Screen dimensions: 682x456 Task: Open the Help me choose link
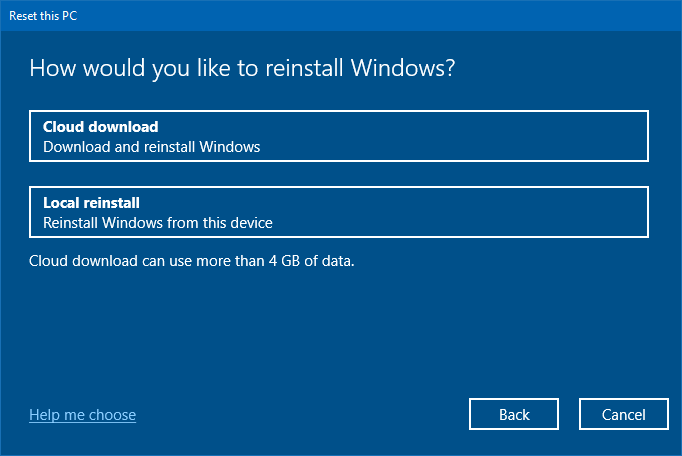click(x=83, y=415)
